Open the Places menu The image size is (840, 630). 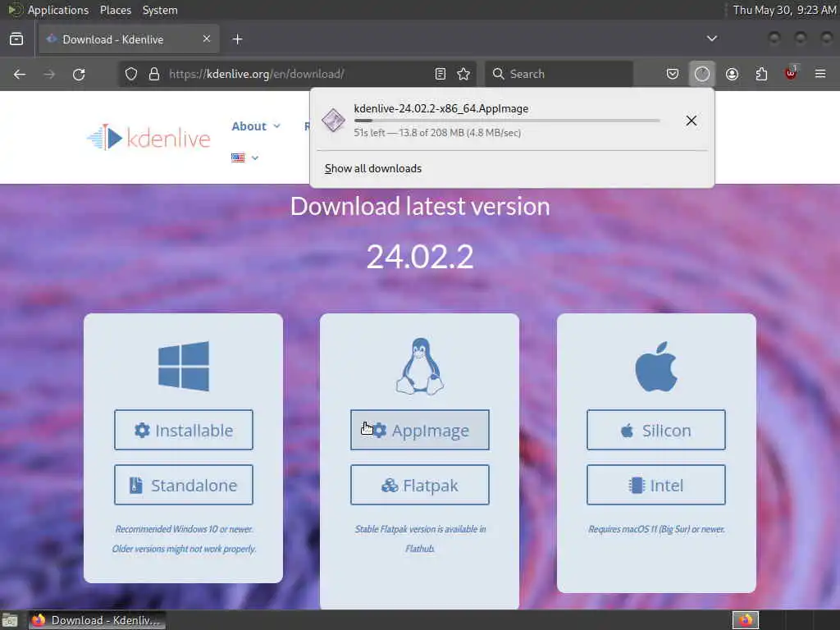[x=116, y=10]
